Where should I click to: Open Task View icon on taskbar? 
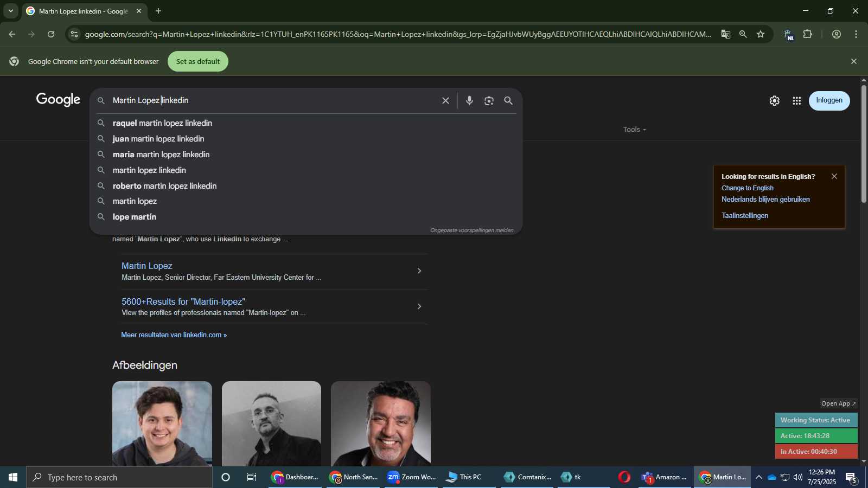[x=251, y=477]
